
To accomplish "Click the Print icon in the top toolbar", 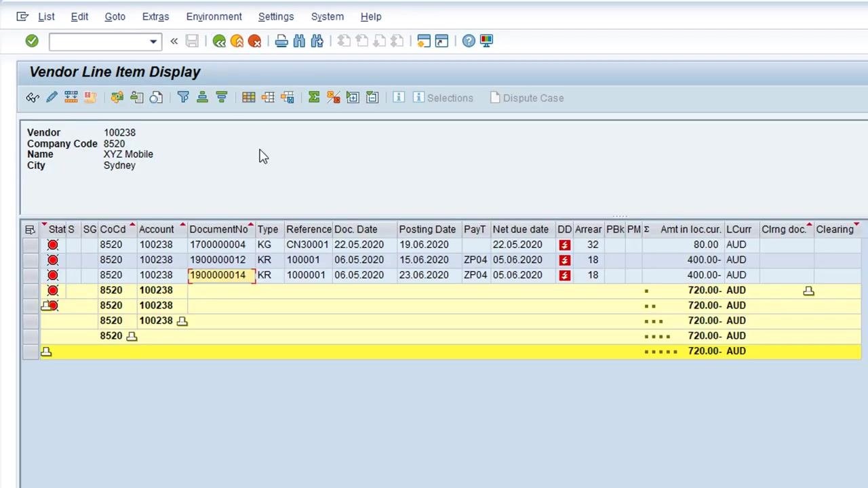I will point(281,41).
